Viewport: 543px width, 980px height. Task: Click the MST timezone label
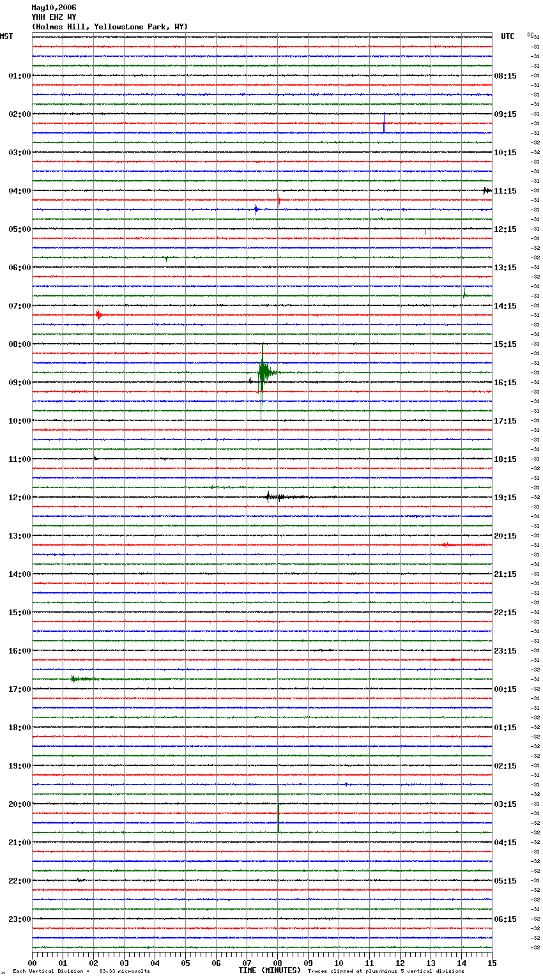(6, 36)
